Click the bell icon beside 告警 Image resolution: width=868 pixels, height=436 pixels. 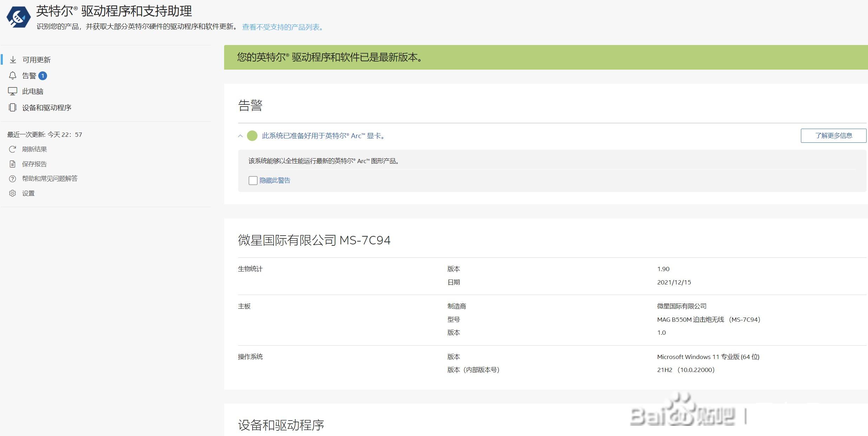[13, 76]
